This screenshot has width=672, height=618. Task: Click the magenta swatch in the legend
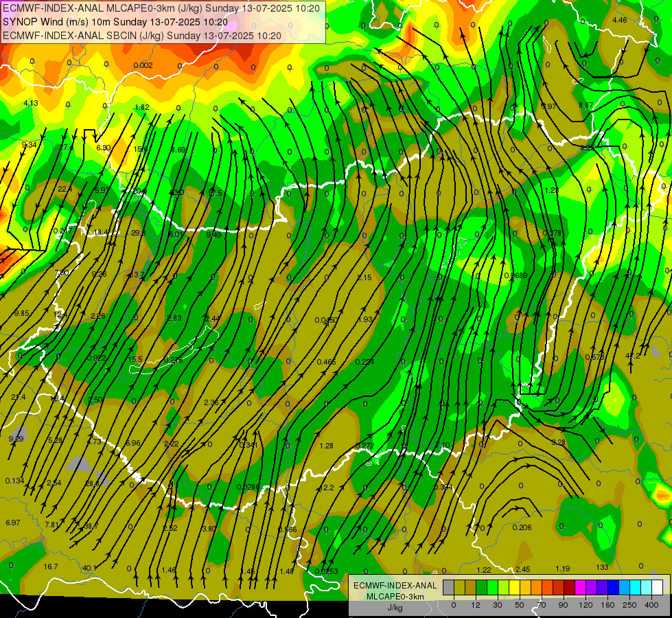pos(580,587)
